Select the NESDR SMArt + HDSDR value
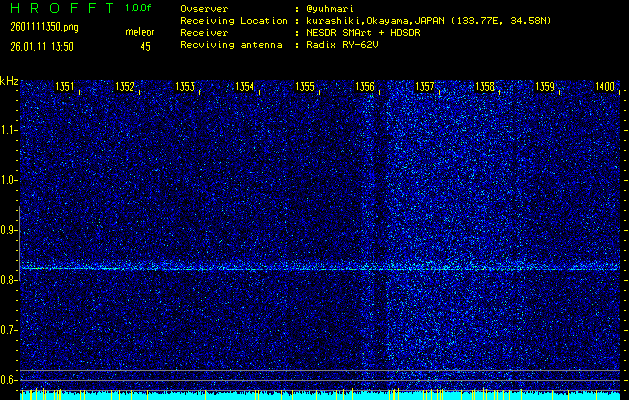This screenshot has height=400, width=629. pos(363,33)
